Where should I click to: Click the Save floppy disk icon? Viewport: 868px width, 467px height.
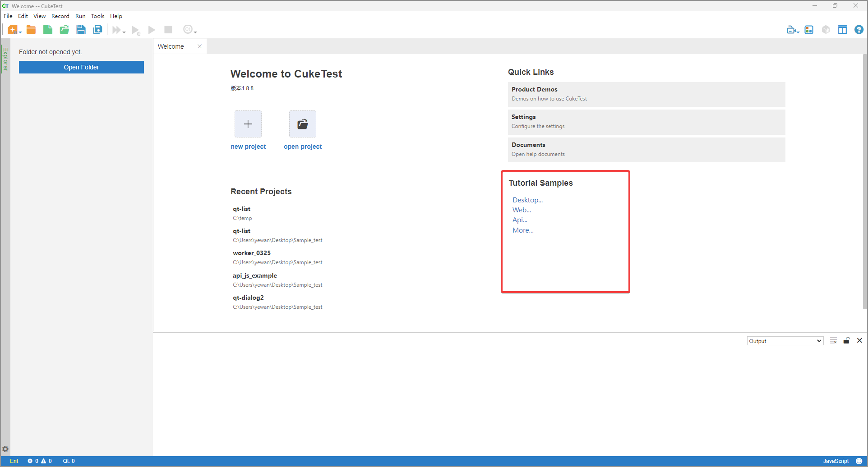81,30
